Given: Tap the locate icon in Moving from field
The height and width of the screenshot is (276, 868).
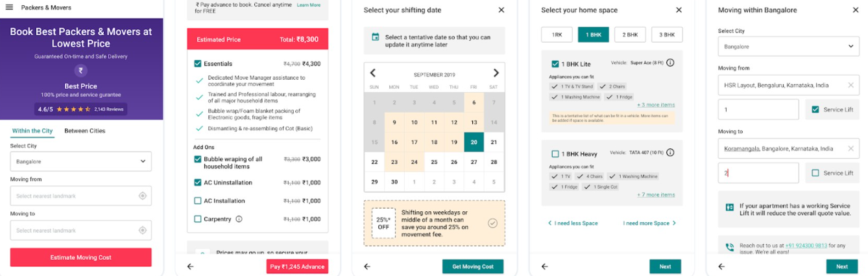Looking at the screenshot, I should tap(143, 196).
